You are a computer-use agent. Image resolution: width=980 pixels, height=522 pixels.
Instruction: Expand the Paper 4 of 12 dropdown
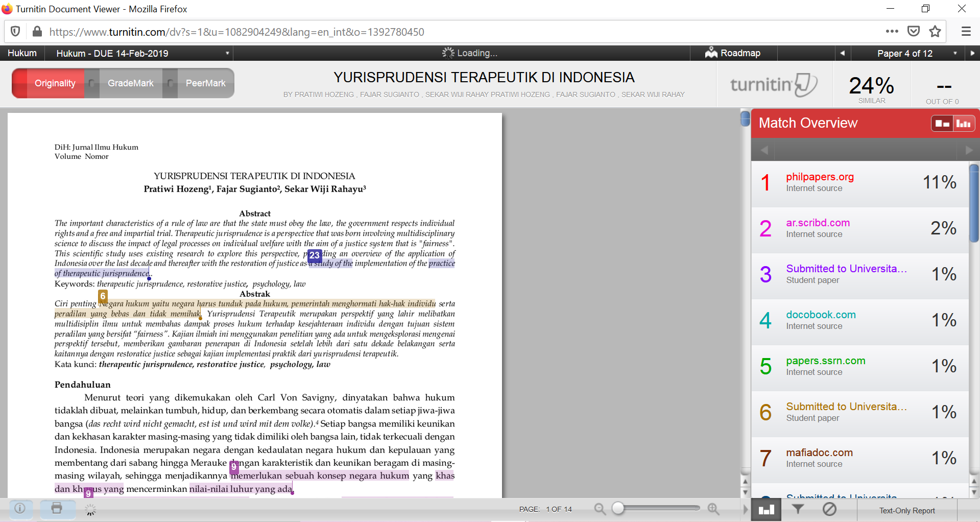[x=954, y=53]
